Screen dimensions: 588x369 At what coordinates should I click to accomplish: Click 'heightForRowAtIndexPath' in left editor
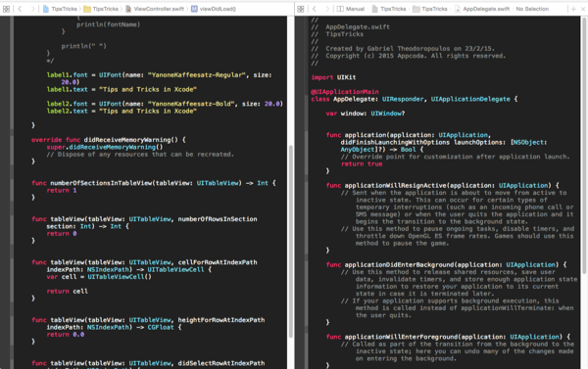(221, 320)
